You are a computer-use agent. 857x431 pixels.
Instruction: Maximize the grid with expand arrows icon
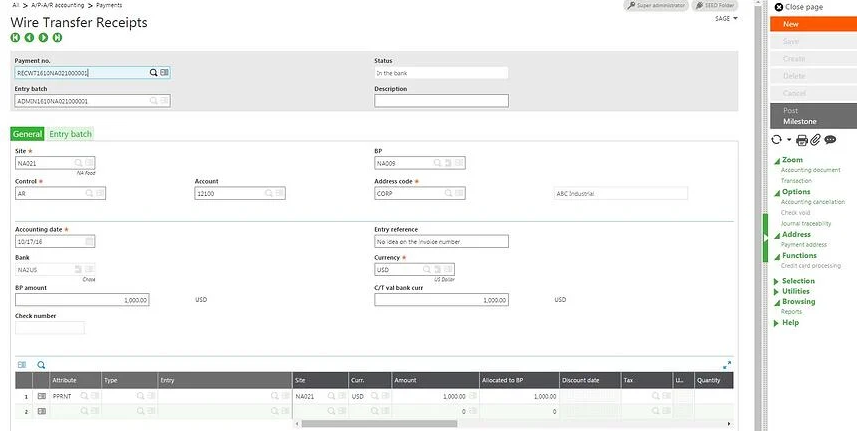click(x=727, y=365)
